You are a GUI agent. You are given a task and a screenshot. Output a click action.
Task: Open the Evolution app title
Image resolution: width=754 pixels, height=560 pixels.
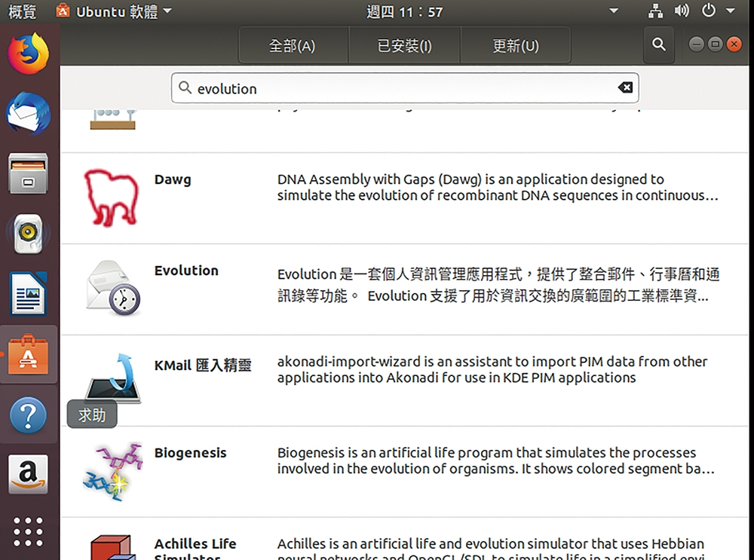pyautogui.click(x=186, y=271)
